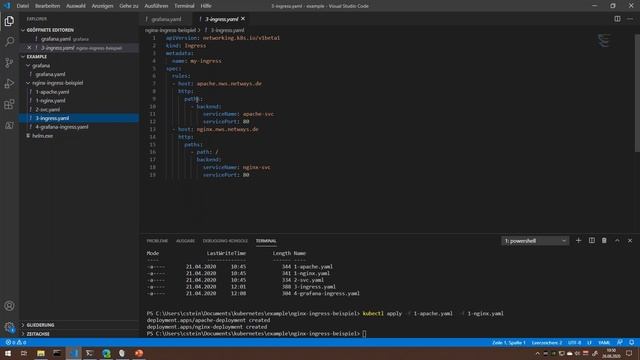
Task: Open the Extensions view
Action: coord(9,104)
